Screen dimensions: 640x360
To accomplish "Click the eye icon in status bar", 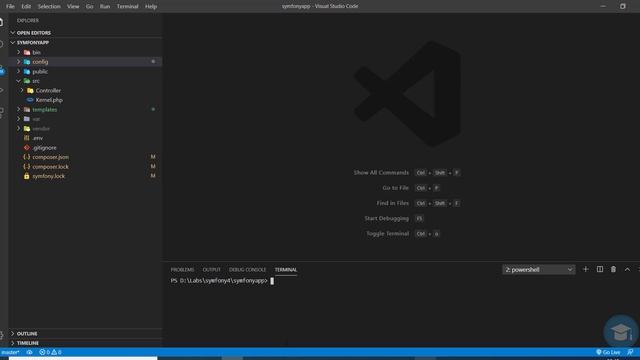I will pos(29,352).
